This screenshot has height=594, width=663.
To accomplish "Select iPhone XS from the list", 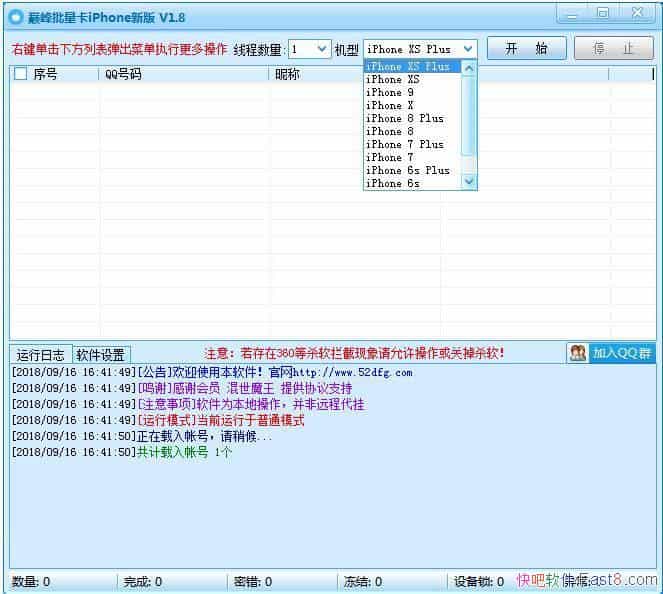I will point(392,80).
